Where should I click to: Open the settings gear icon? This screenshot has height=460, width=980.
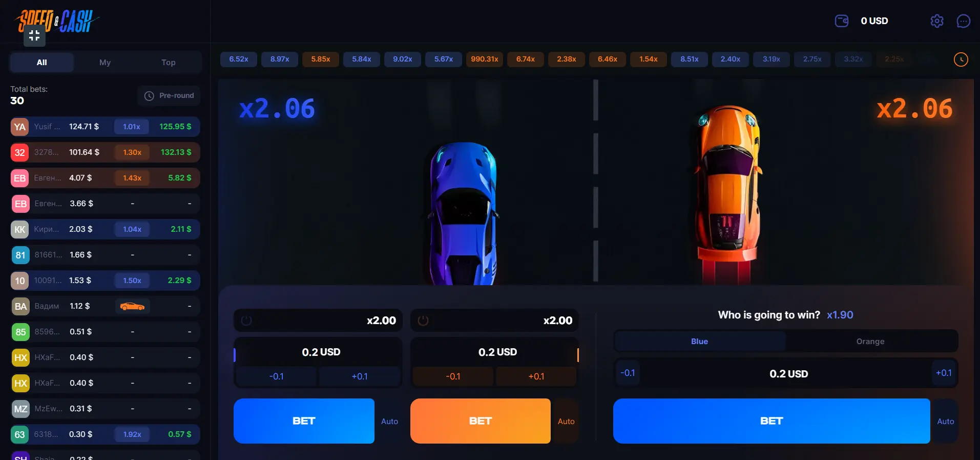click(936, 21)
